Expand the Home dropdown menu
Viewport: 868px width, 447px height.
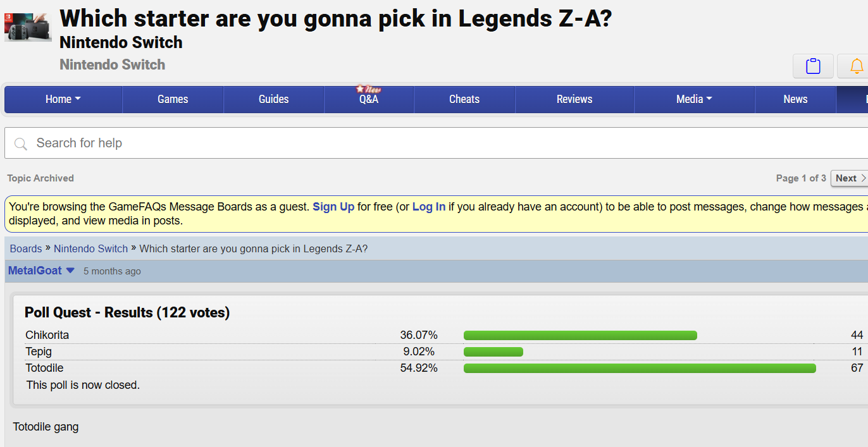[63, 99]
